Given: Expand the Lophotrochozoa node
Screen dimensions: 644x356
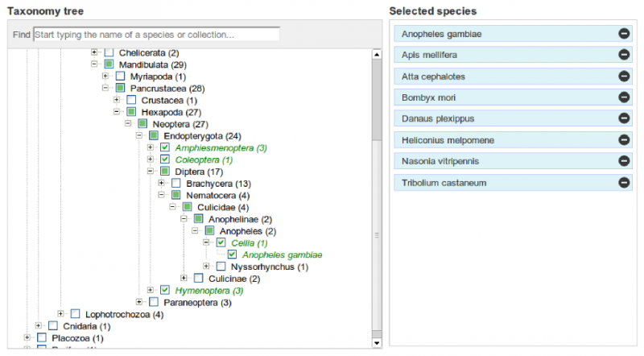Looking at the screenshot, I should tap(60, 313).
